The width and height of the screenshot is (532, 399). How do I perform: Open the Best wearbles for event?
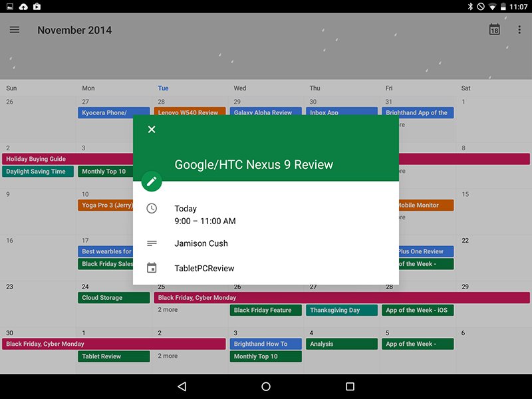point(106,251)
